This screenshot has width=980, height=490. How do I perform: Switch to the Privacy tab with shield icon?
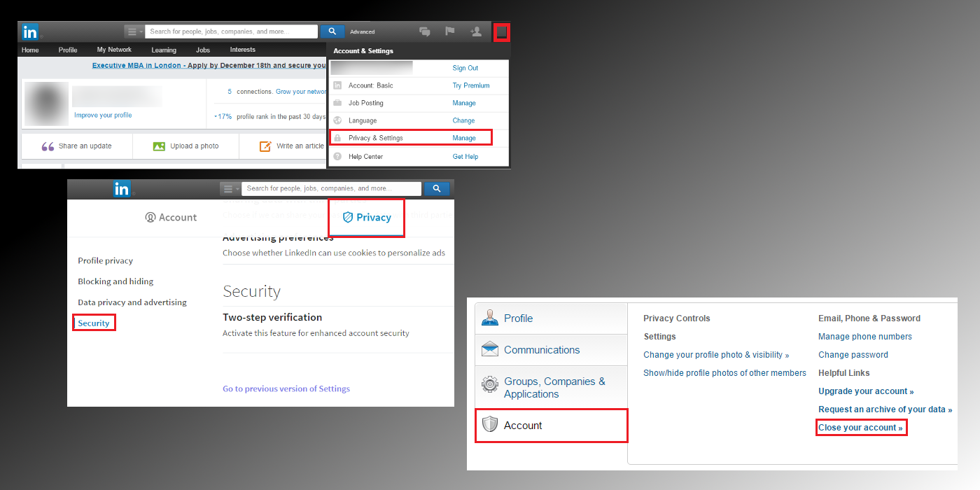[367, 218]
